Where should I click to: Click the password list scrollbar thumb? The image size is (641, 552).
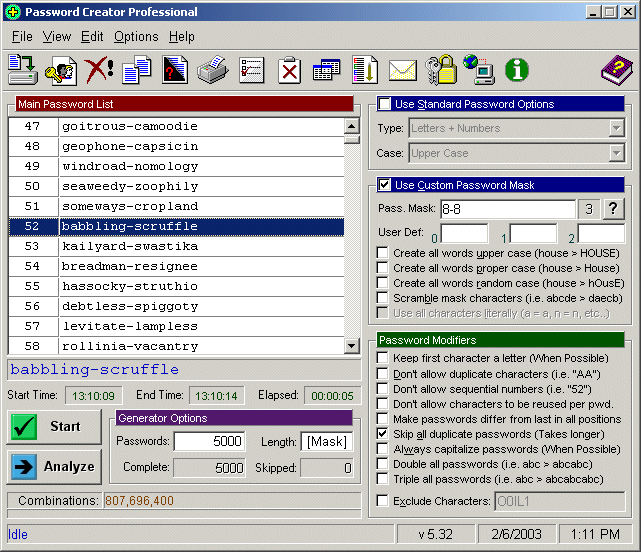352,140
